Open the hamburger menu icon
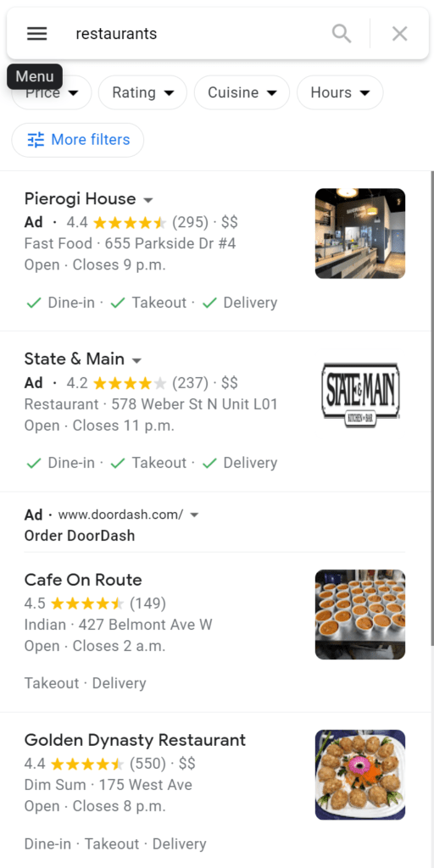434x868 pixels. pyautogui.click(x=37, y=34)
